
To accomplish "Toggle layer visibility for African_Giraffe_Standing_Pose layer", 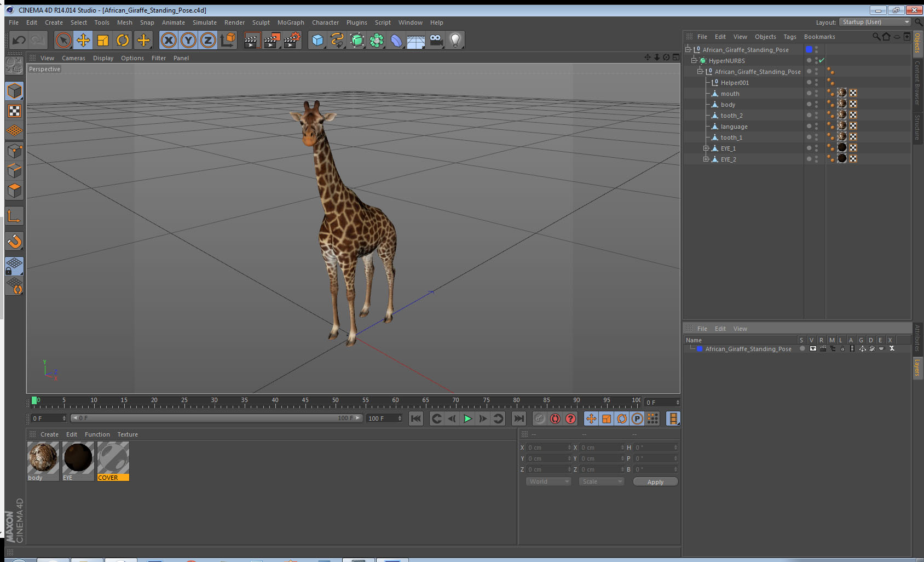I will click(813, 348).
